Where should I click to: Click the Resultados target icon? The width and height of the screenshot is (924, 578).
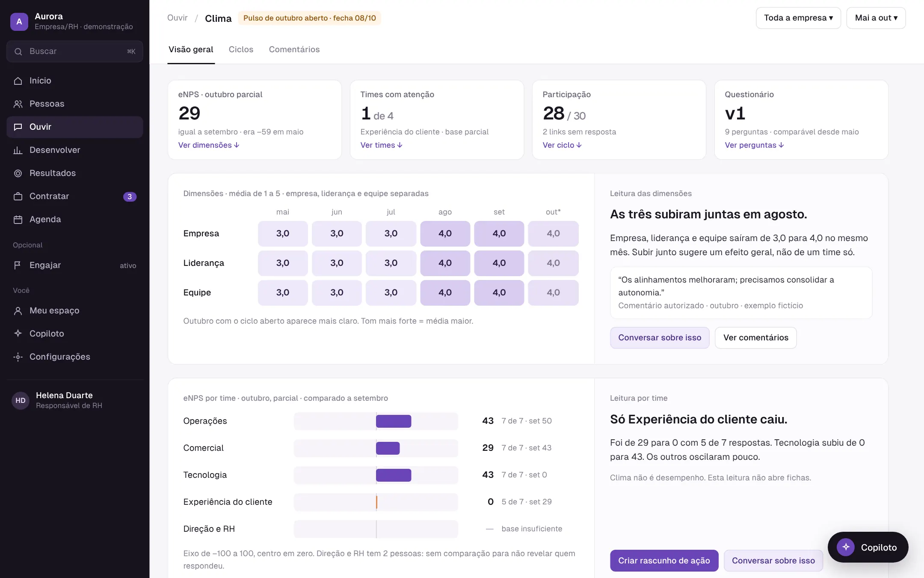[x=18, y=173]
